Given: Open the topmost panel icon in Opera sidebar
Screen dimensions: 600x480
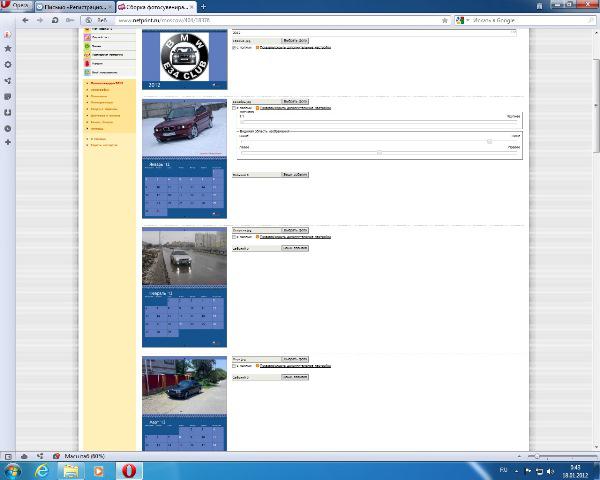Looking at the screenshot, I should click(8, 34).
